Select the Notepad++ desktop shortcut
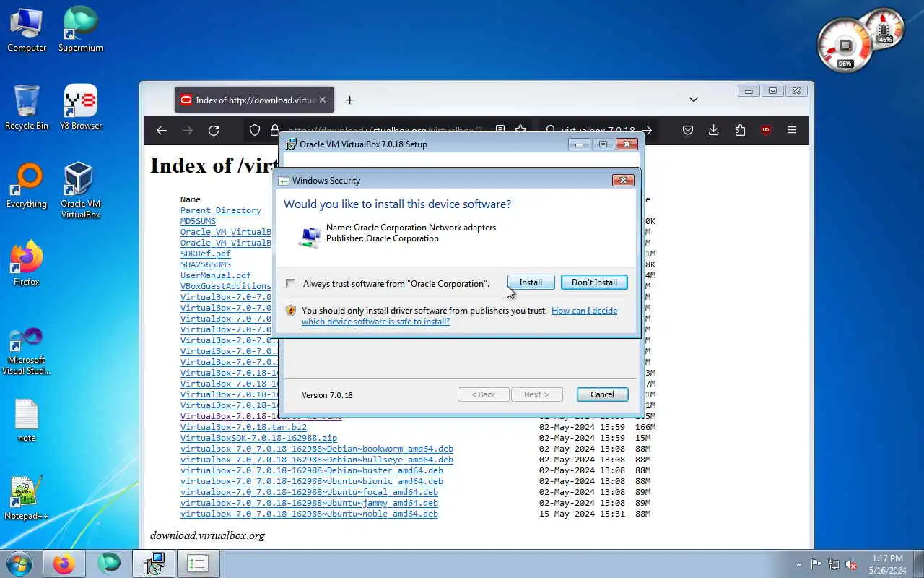924x578 pixels. pos(27,499)
